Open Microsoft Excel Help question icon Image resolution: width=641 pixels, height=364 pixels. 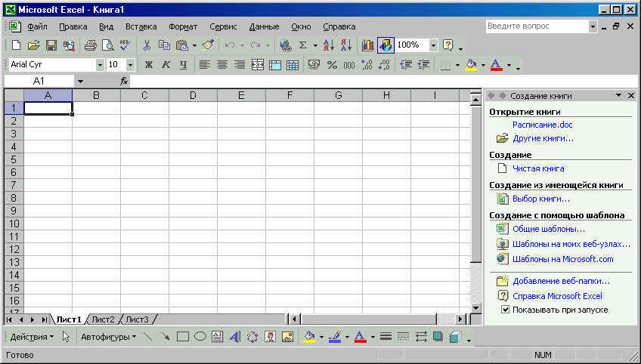point(448,45)
